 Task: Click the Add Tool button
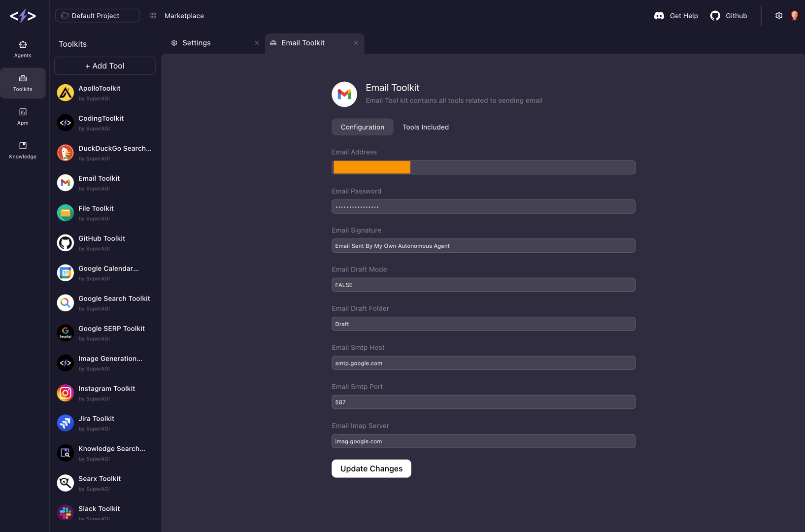[x=104, y=66]
